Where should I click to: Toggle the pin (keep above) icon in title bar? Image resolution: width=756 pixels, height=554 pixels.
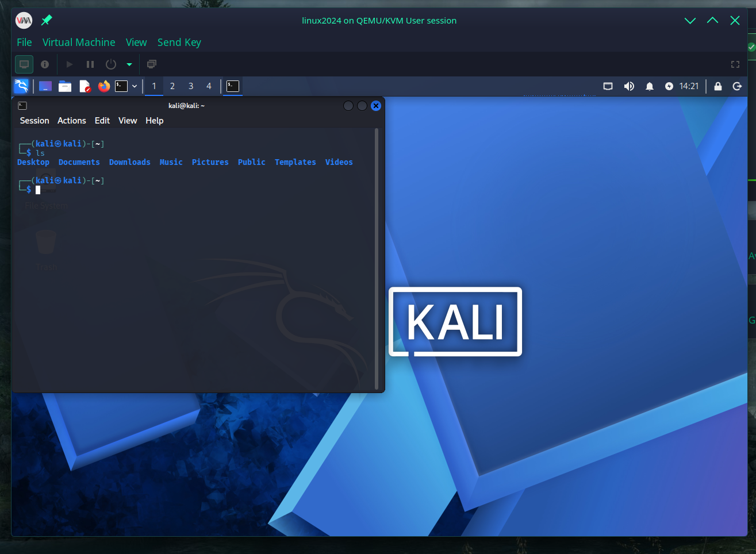coord(47,21)
